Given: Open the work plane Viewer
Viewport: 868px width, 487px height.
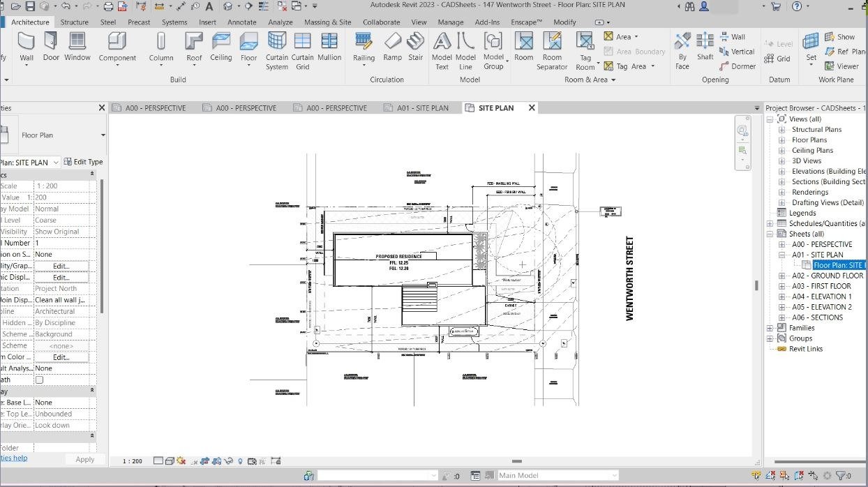Looking at the screenshot, I should coord(841,66).
